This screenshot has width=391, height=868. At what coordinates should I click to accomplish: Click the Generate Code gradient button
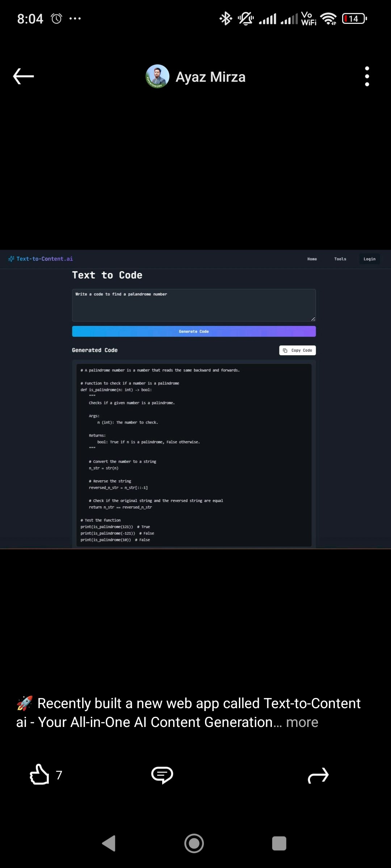pos(194,331)
